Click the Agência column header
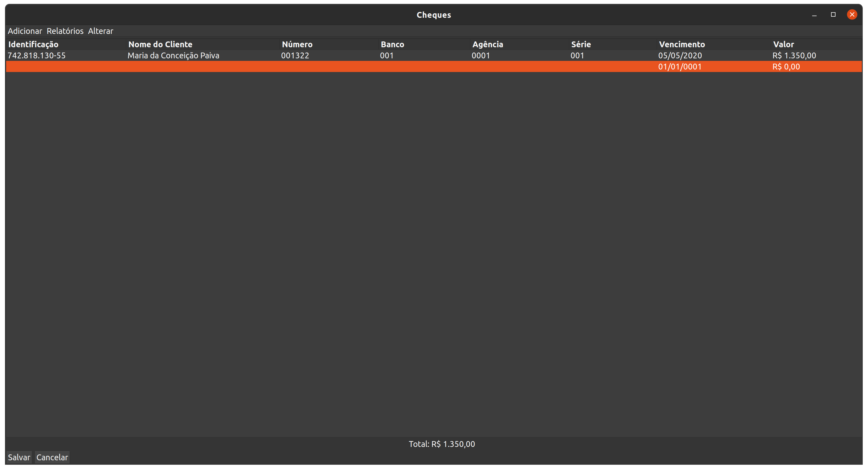868x470 pixels. (x=487, y=44)
